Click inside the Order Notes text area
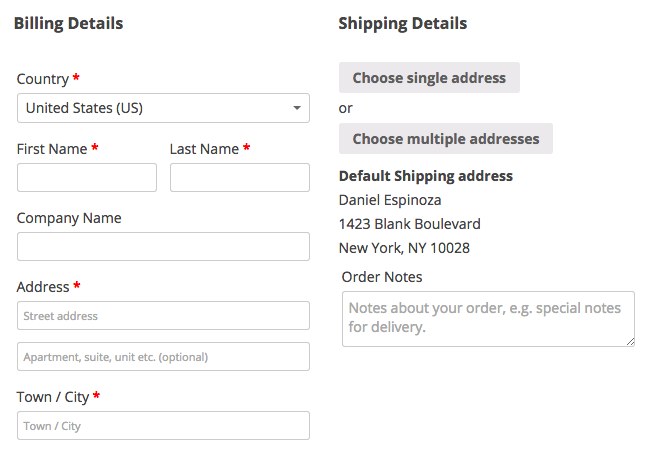The height and width of the screenshot is (450, 653). (x=488, y=319)
